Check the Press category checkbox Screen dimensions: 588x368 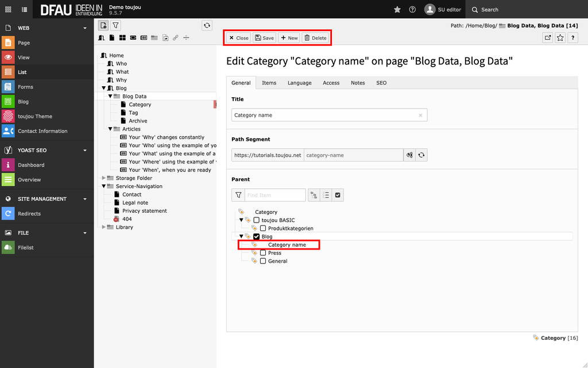point(263,253)
